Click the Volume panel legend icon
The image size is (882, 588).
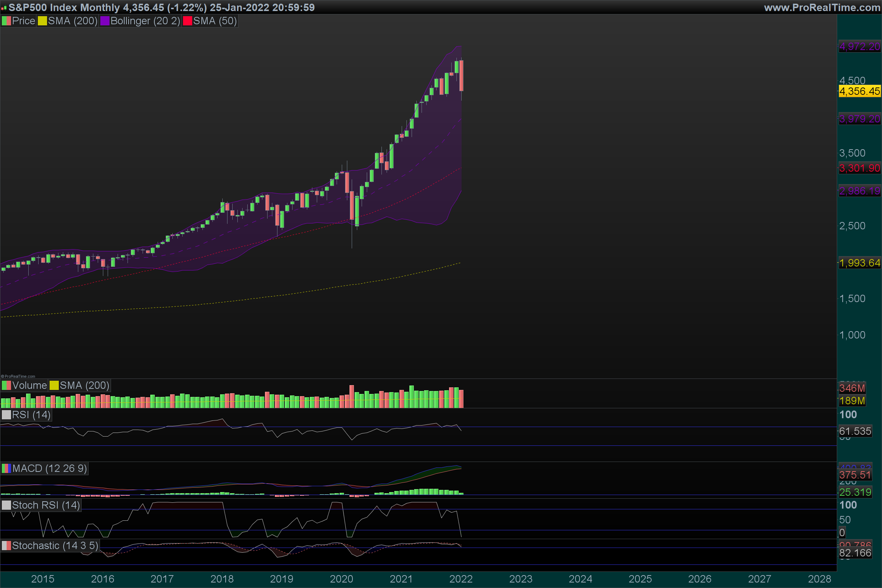(6, 386)
